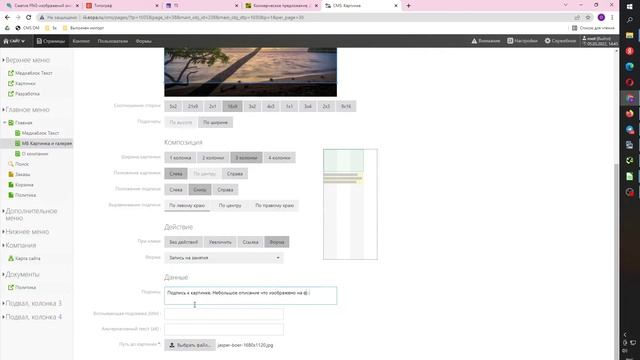
Task: Click the Разработка external link icon
Action: click(11, 93)
